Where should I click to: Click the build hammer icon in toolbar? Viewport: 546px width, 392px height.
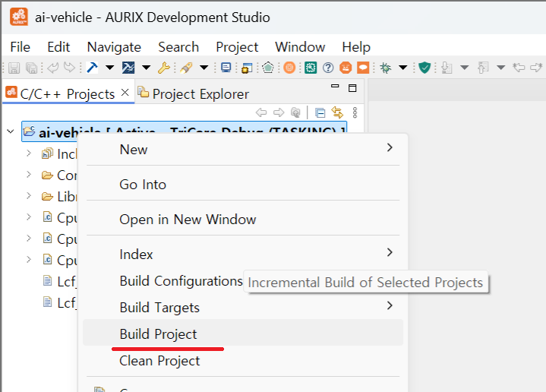coord(93,68)
